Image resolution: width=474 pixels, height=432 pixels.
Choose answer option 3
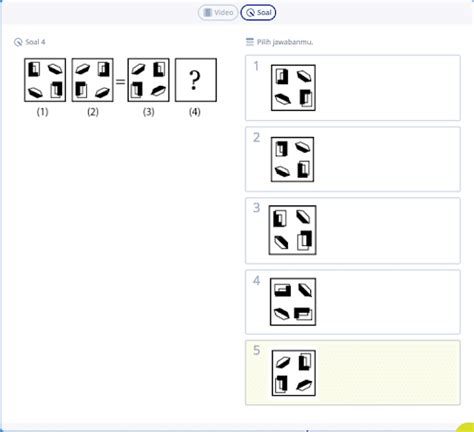[353, 231]
